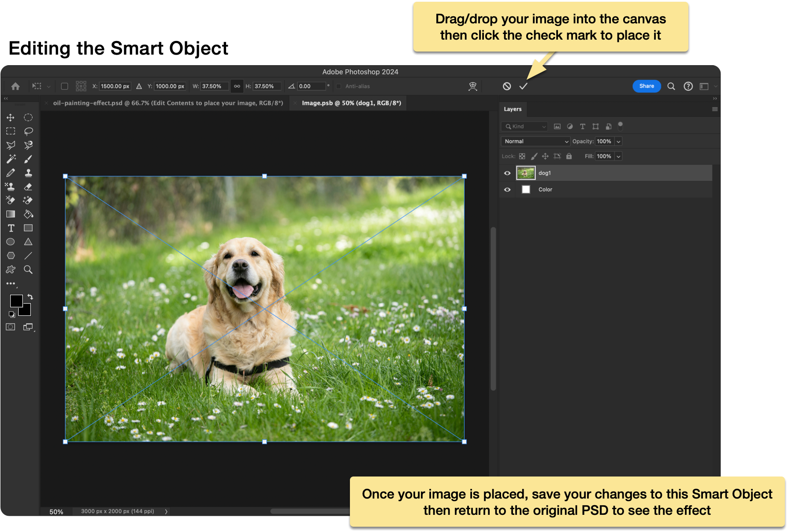Choose the Paint Bucket tool
788x532 pixels.
[28, 214]
